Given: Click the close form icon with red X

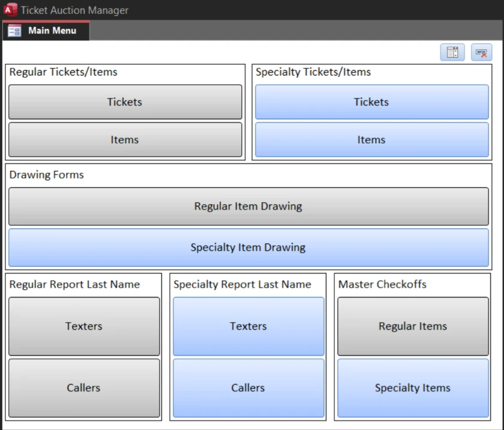Looking at the screenshot, I should tap(481, 52).
